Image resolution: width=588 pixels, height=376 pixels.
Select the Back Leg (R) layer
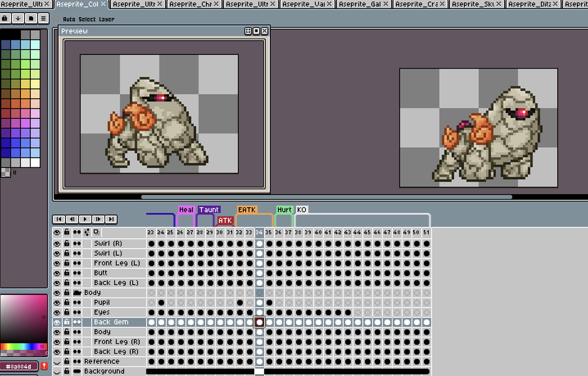click(116, 352)
